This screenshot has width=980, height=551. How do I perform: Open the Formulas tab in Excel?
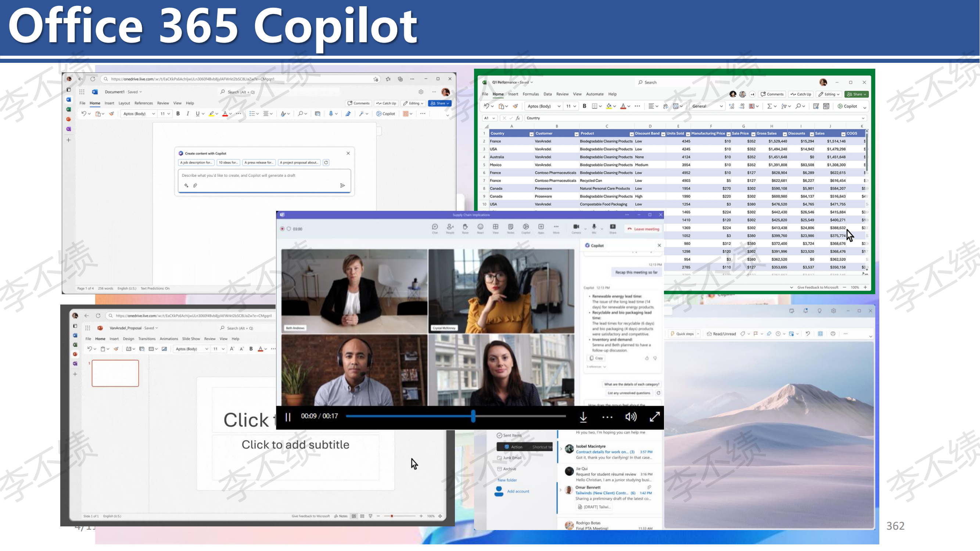530,94
